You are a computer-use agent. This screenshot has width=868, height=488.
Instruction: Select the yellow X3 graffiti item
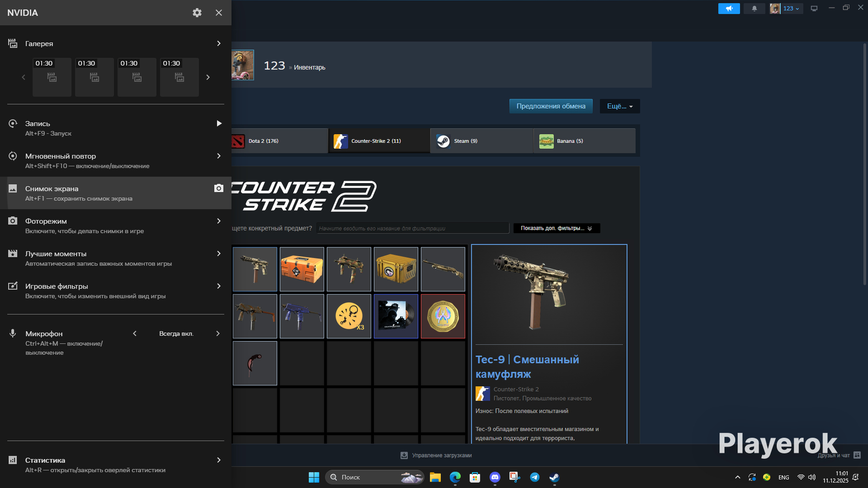(349, 316)
